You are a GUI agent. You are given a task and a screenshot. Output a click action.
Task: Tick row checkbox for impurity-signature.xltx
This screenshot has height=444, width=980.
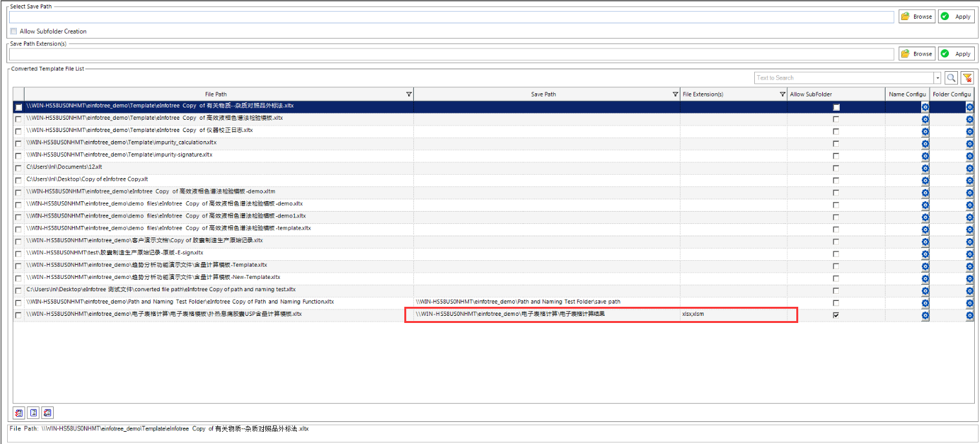[x=18, y=156]
